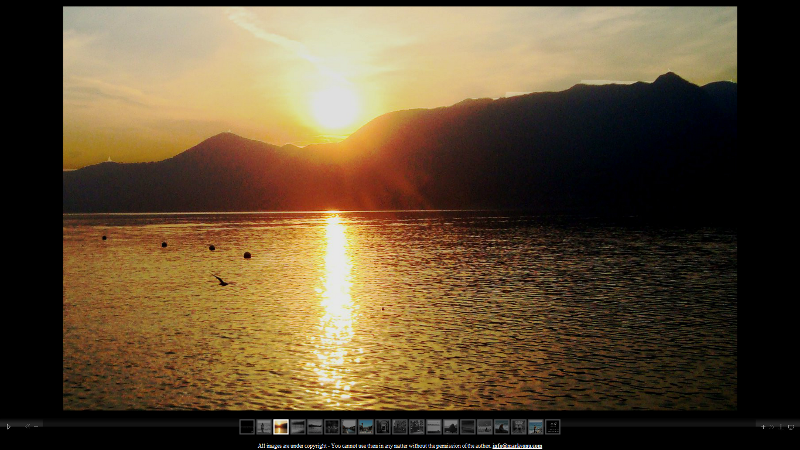Select the fourth thumbnail in the strip
Viewport: 800px width, 450px height.
pyautogui.click(x=298, y=427)
